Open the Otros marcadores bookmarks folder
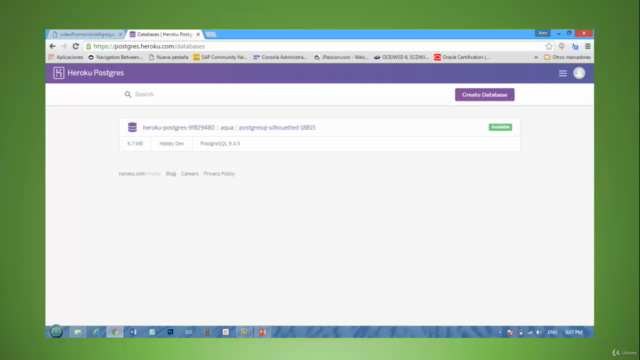Viewport: 640px width, 360px height. click(567, 57)
